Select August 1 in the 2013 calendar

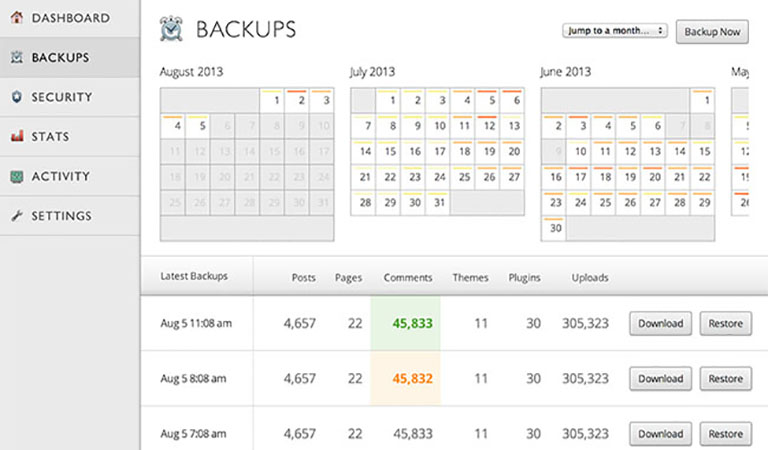tap(272, 100)
